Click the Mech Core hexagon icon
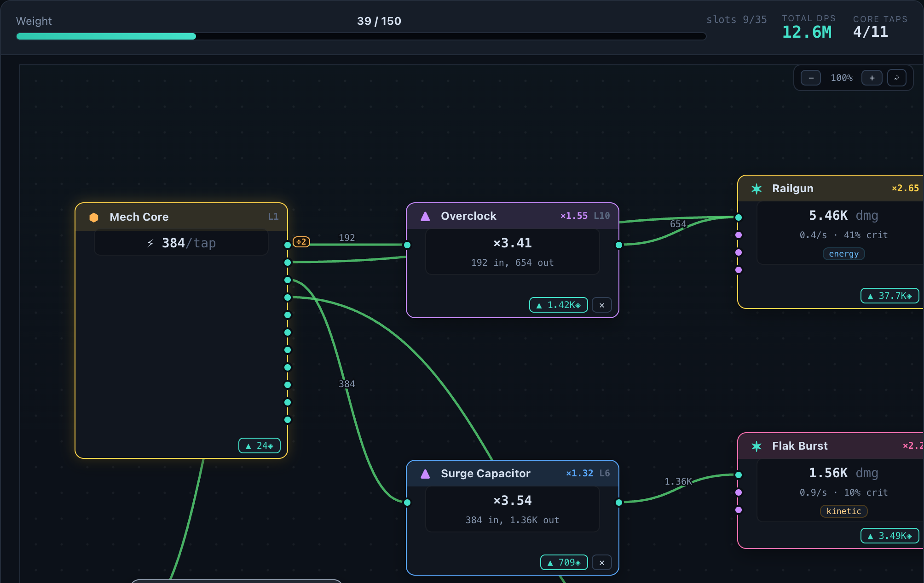Screen dimensions: 924x583 94,217
